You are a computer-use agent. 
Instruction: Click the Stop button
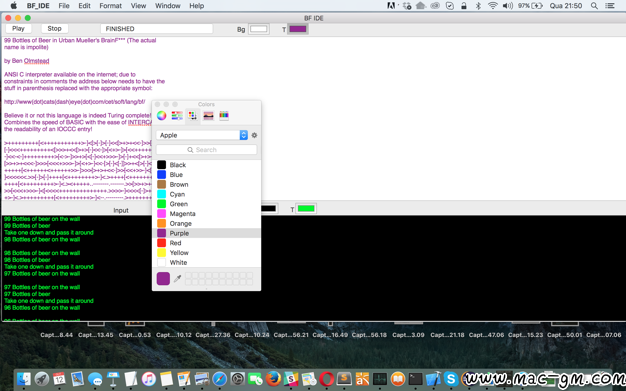pos(54,29)
